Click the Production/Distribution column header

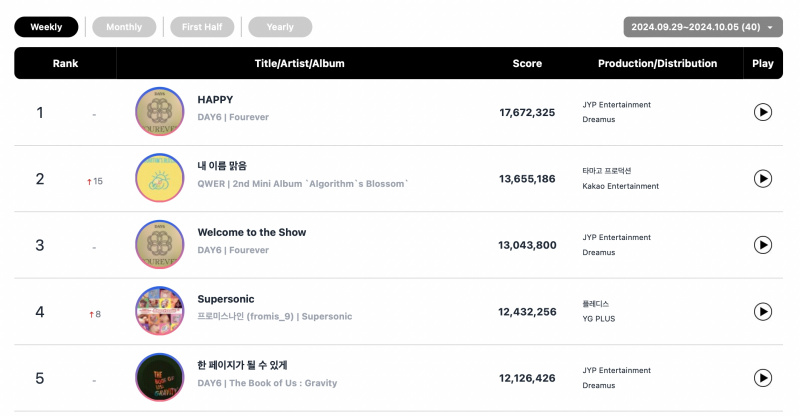[657, 63]
